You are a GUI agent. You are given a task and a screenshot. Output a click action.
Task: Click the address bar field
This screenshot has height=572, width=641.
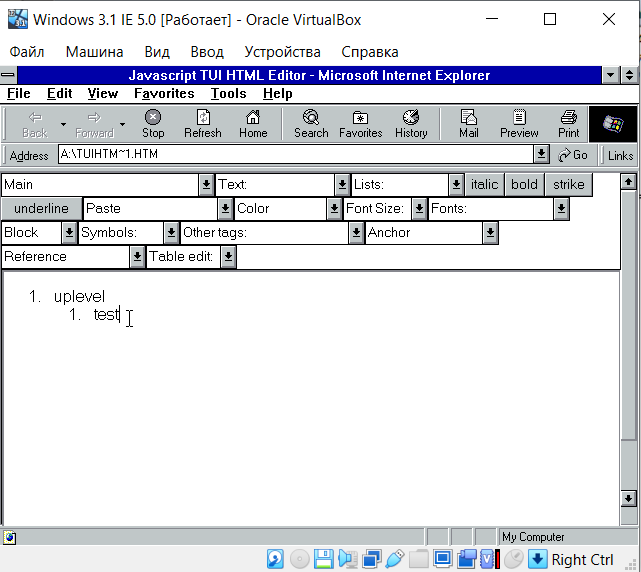click(x=296, y=154)
